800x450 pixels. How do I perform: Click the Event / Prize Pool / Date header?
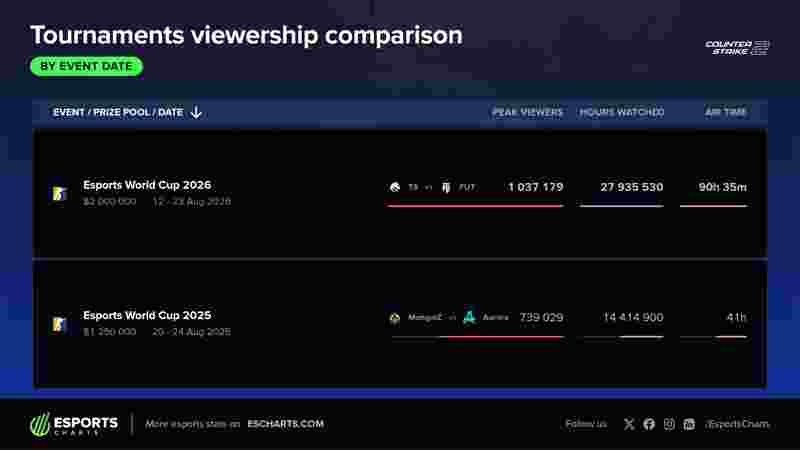click(x=118, y=112)
